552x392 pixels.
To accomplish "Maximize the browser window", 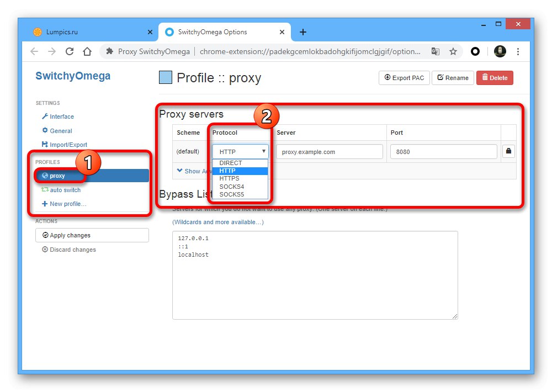I will click(x=498, y=24).
